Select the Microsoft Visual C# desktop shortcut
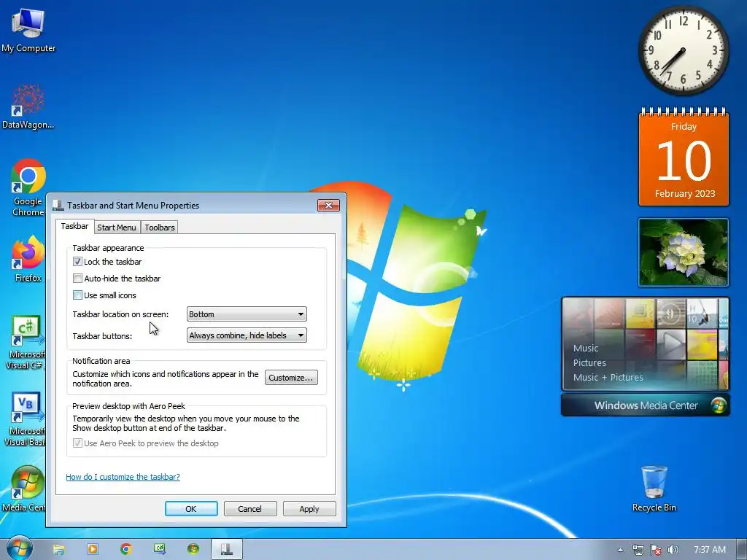 pyautogui.click(x=27, y=342)
